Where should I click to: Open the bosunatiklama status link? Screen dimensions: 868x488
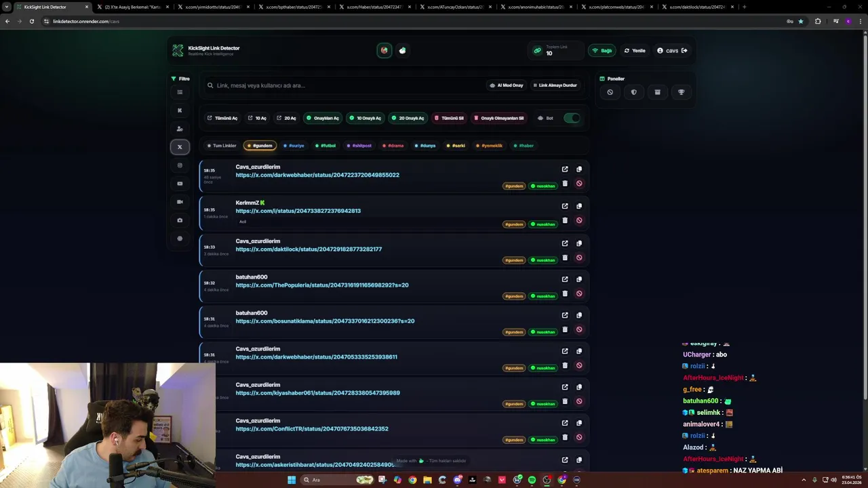(x=325, y=321)
